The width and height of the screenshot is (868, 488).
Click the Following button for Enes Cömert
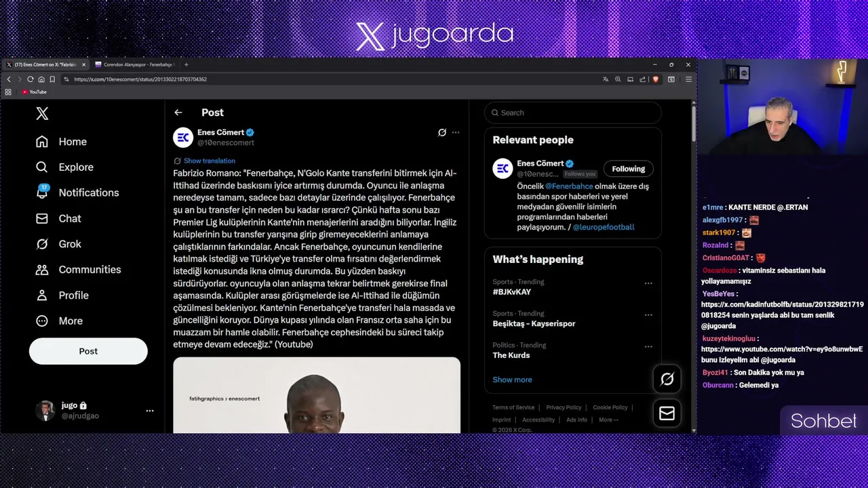pos(629,169)
